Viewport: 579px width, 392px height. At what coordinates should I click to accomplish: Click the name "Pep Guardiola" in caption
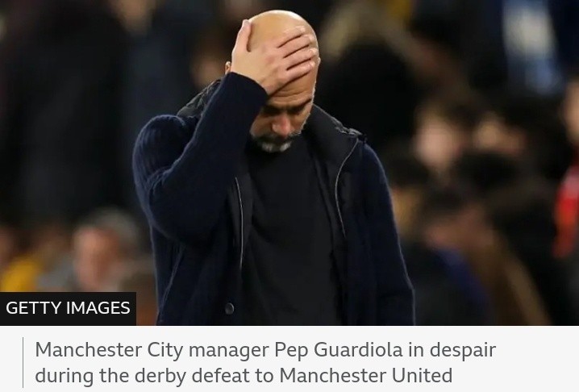(338, 350)
